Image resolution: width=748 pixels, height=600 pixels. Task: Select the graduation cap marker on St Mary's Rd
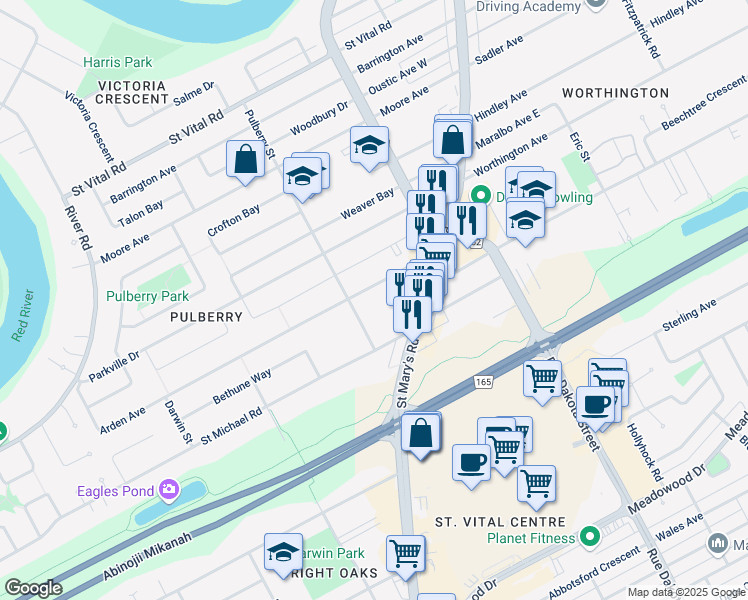click(x=369, y=145)
